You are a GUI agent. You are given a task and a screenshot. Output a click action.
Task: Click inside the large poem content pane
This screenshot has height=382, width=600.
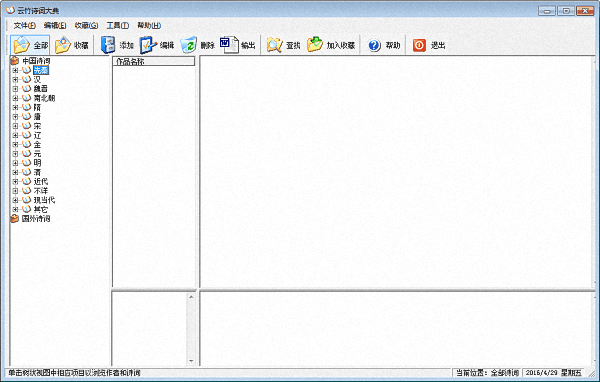pos(397,172)
